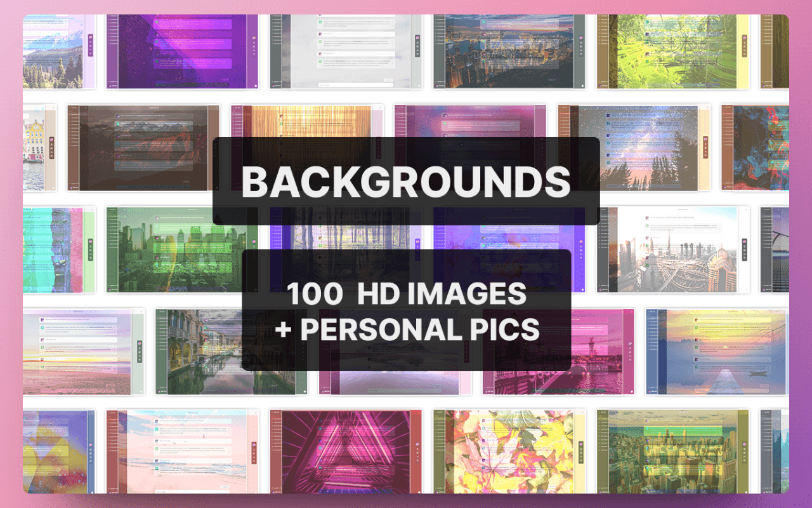Choose the city-at-dusk skyline background preview

coord(509,51)
